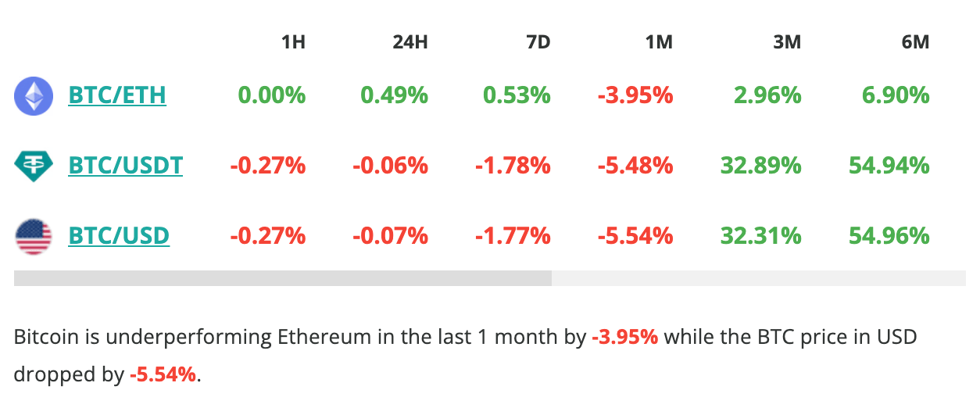Open the BTC/ETH pair link
The height and width of the screenshot is (415, 980).
[x=117, y=95]
